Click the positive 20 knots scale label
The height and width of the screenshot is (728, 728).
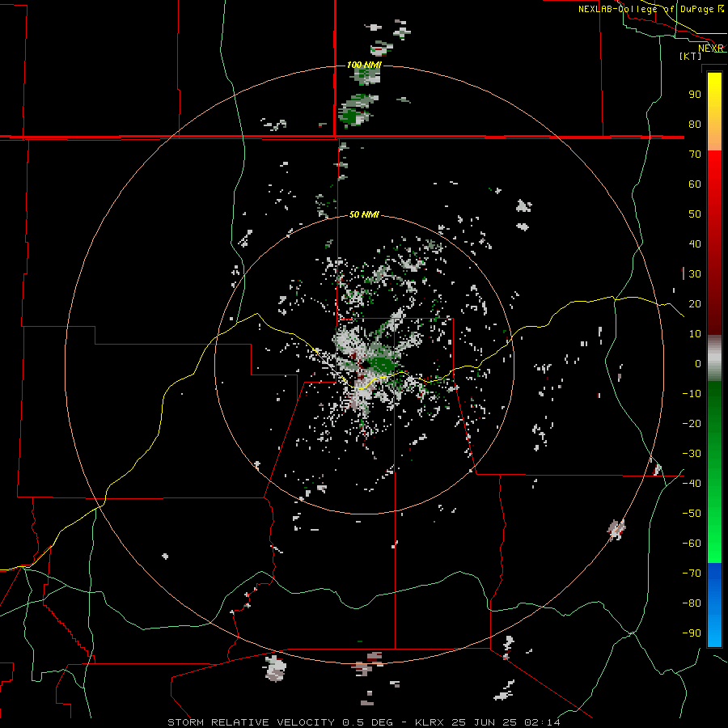695,303
